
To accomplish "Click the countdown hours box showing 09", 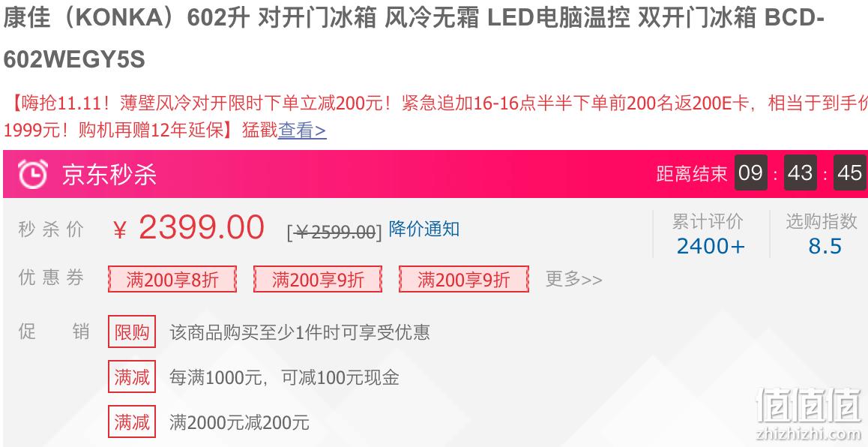I will tap(750, 172).
